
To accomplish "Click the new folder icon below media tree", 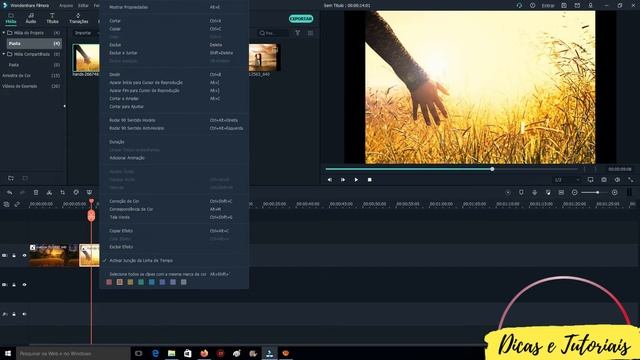I will click(x=11, y=178).
